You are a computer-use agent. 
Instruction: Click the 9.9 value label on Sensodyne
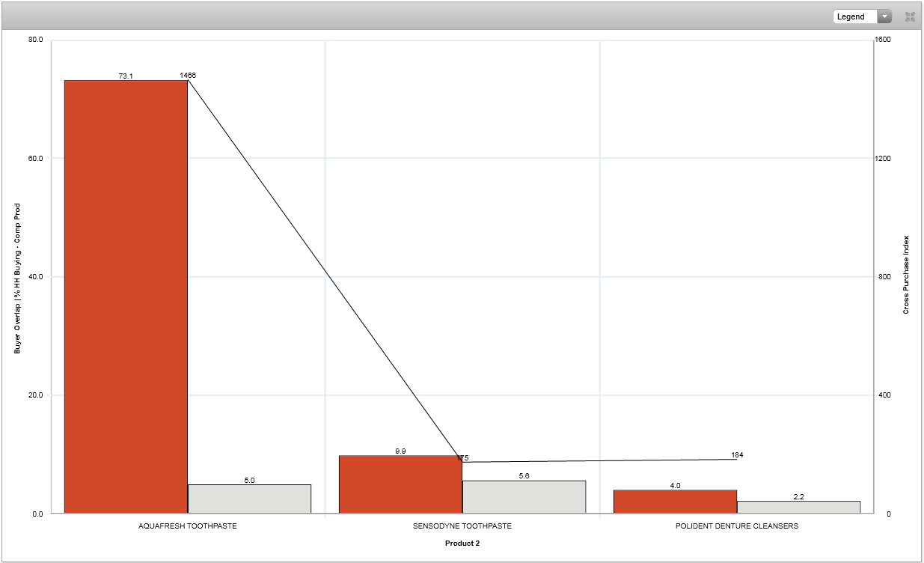[400, 451]
